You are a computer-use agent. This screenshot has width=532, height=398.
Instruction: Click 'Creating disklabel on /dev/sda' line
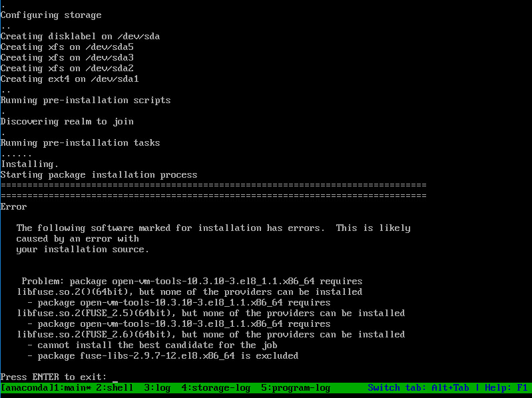point(80,37)
